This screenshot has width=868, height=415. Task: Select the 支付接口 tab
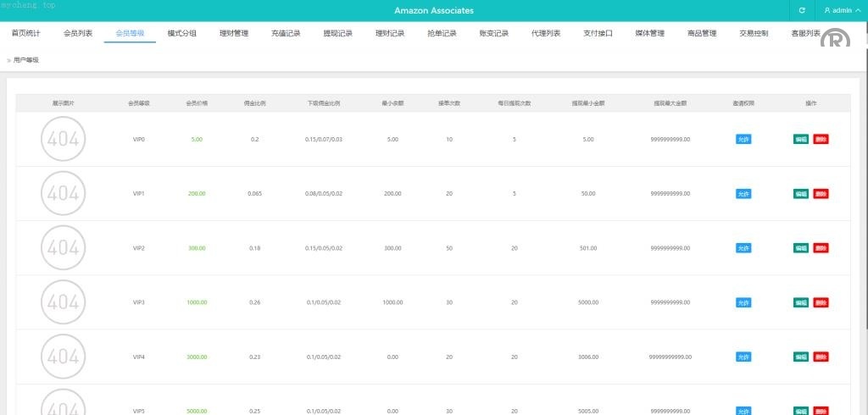[598, 34]
